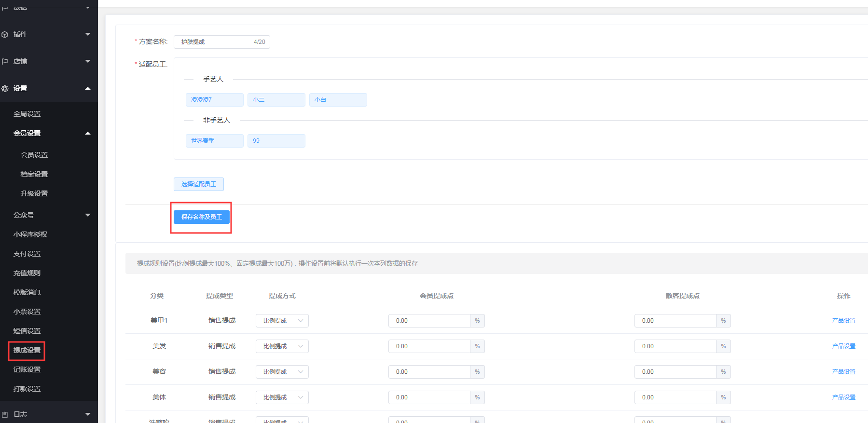Open 支付设置 in the sidebar
This screenshot has height=423, width=868.
[x=27, y=254]
